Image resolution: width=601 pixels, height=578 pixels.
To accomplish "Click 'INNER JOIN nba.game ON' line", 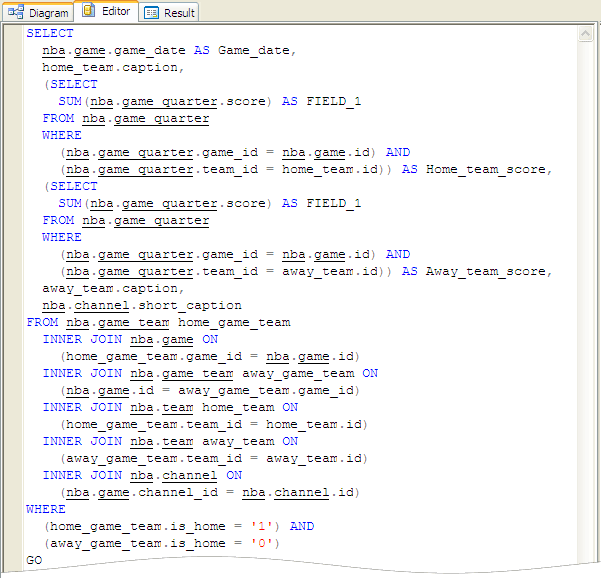I will tap(130, 340).
